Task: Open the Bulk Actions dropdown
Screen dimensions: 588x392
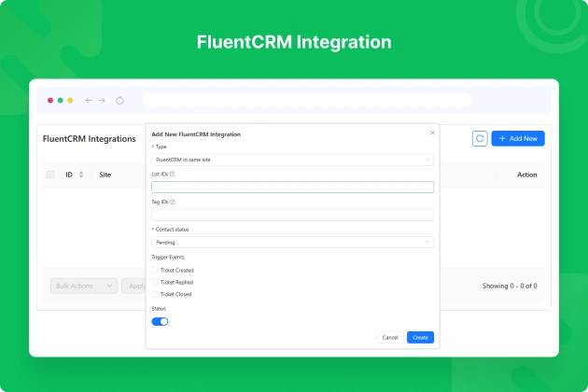Action: point(84,286)
